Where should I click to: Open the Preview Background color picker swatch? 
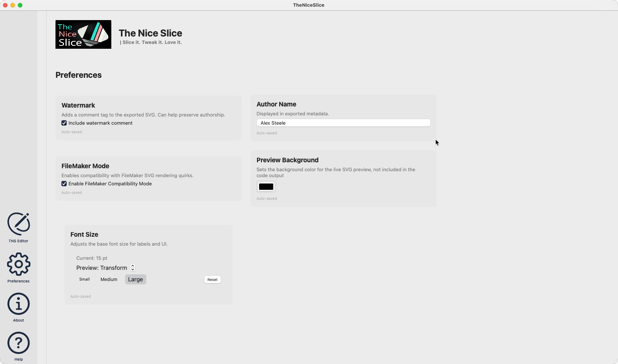266,187
